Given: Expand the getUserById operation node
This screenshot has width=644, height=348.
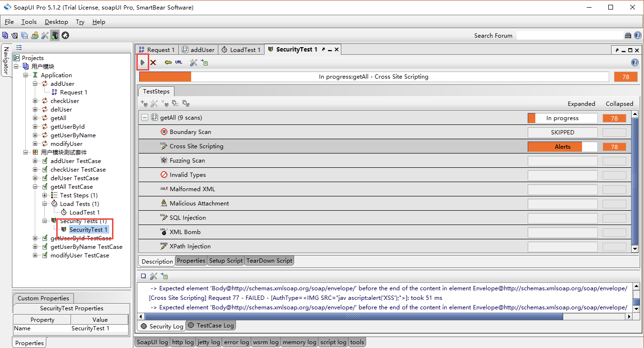Looking at the screenshot, I should (35, 127).
